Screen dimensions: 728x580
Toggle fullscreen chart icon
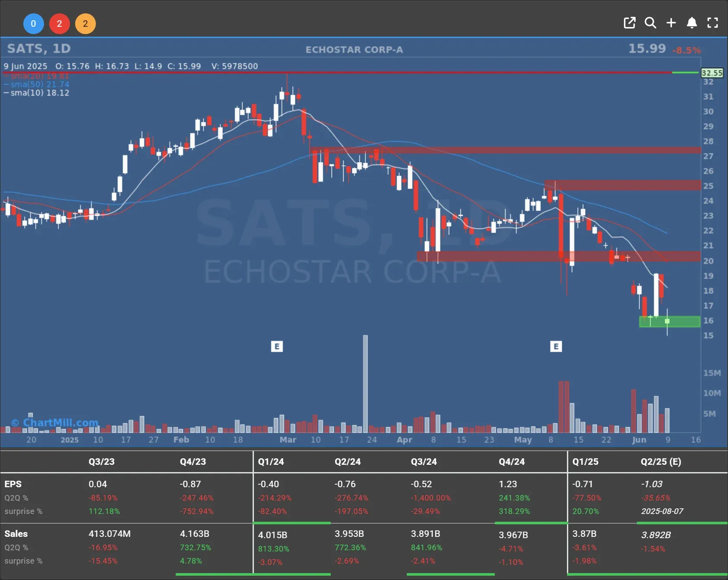click(712, 23)
